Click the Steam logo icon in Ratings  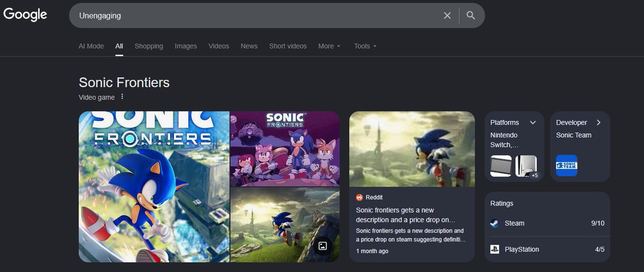pos(495,224)
